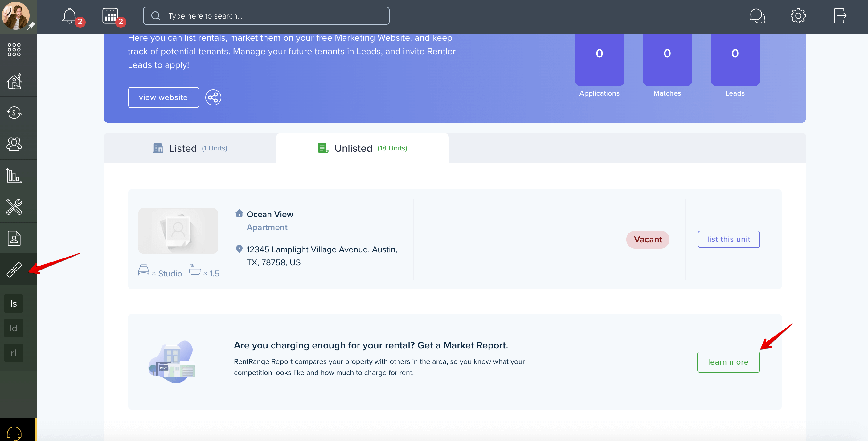Click the Ocean View unit photo placeholder
868x441 pixels.
[x=178, y=231]
